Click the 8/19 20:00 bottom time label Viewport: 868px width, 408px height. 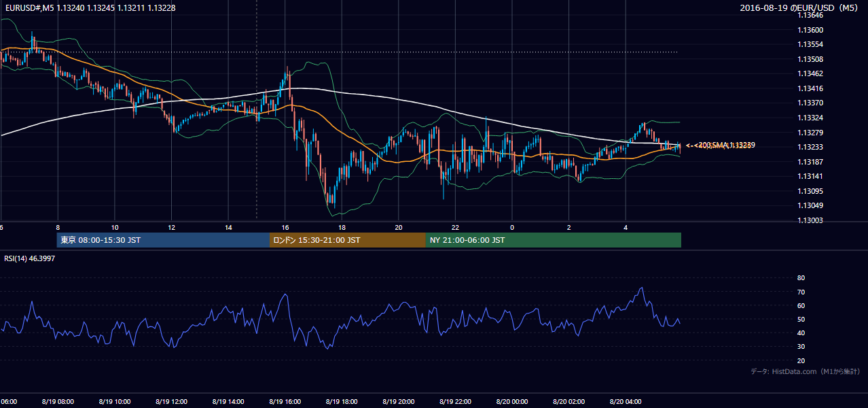399,402
